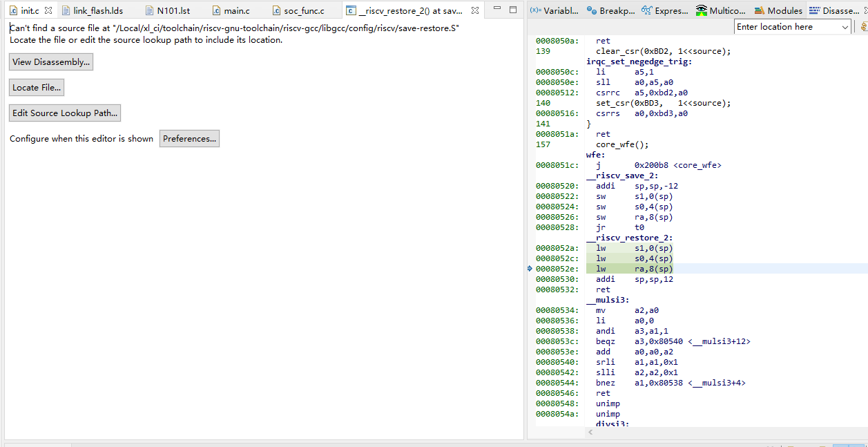
Task: Click the View Disassembly button
Action: [50, 62]
